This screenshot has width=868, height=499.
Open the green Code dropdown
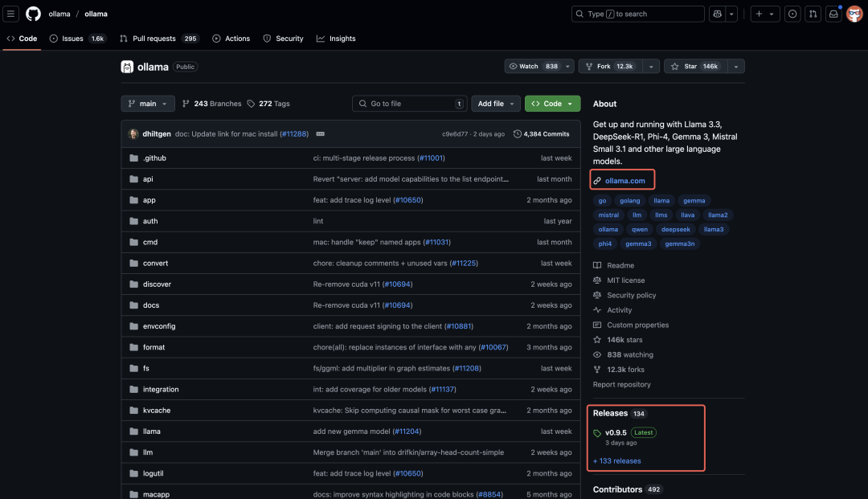point(552,104)
